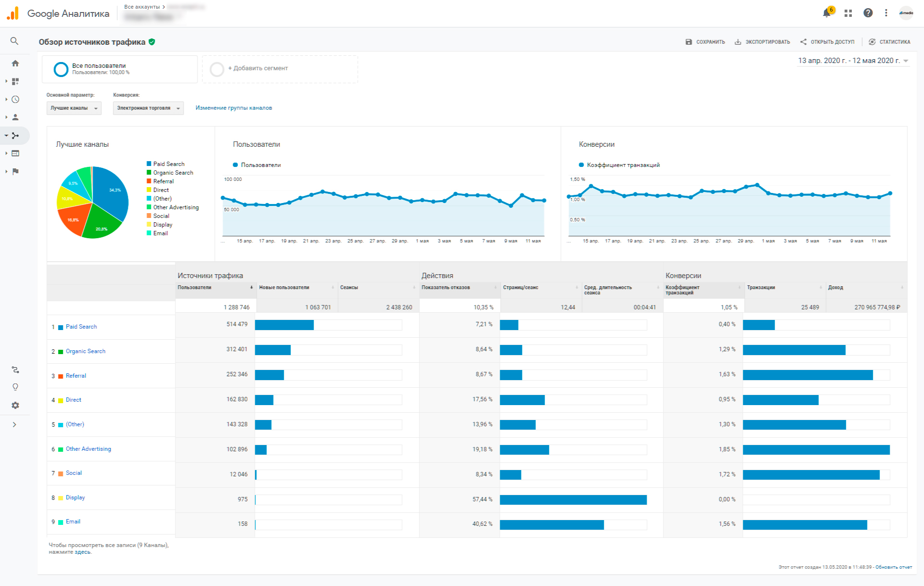This screenshot has width=924, height=586.
Task: Open Direct channel link in table
Action: [x=74, y=400]
